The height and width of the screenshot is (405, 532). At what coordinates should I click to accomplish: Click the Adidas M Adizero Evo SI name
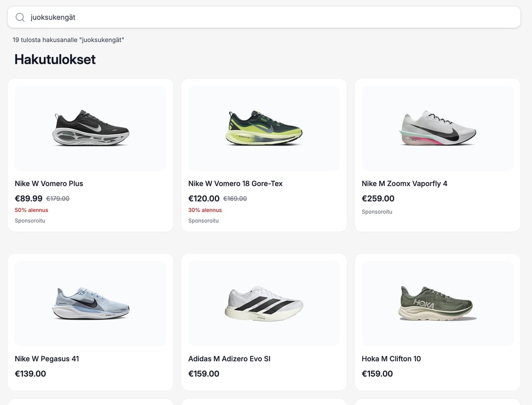[229, 359]
